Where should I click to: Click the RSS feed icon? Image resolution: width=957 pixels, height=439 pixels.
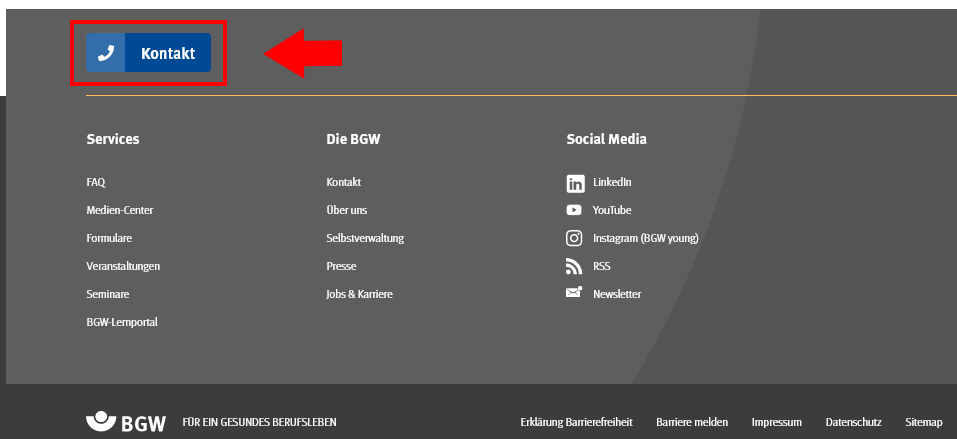click(x=574, y=266)
